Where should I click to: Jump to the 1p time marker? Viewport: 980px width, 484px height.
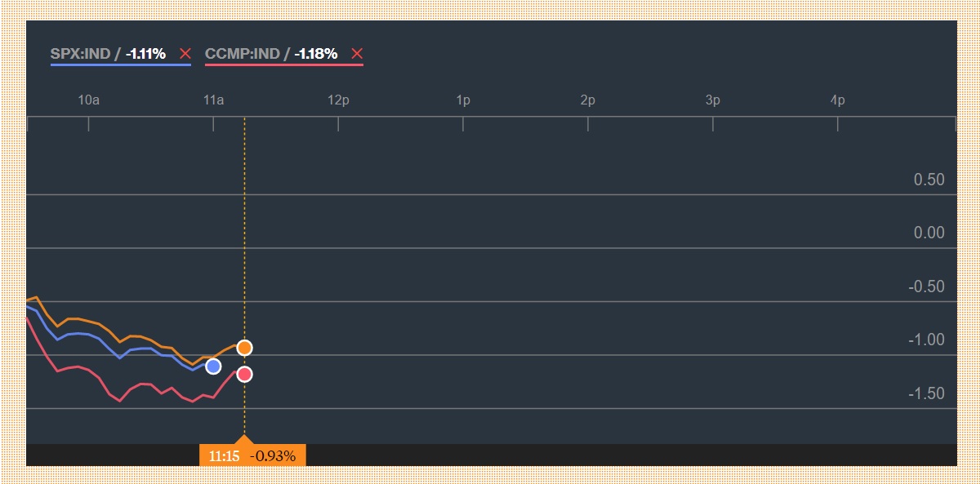point(463,100)
